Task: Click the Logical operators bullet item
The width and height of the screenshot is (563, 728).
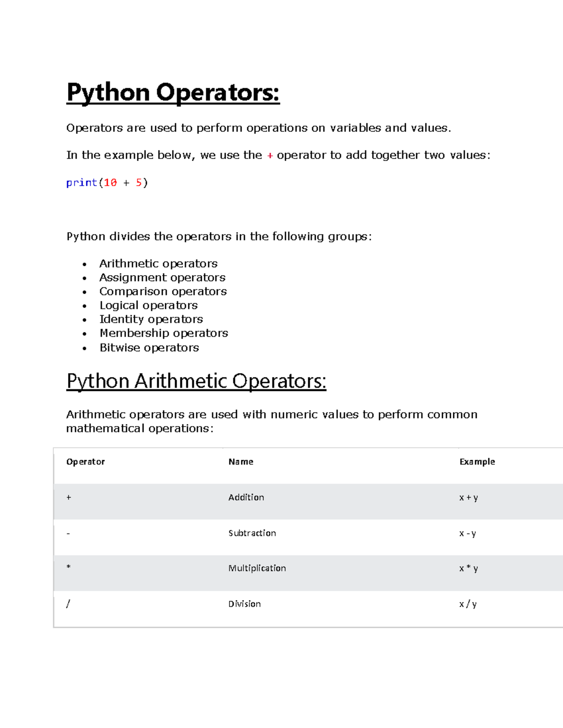Action: point(148,305)
